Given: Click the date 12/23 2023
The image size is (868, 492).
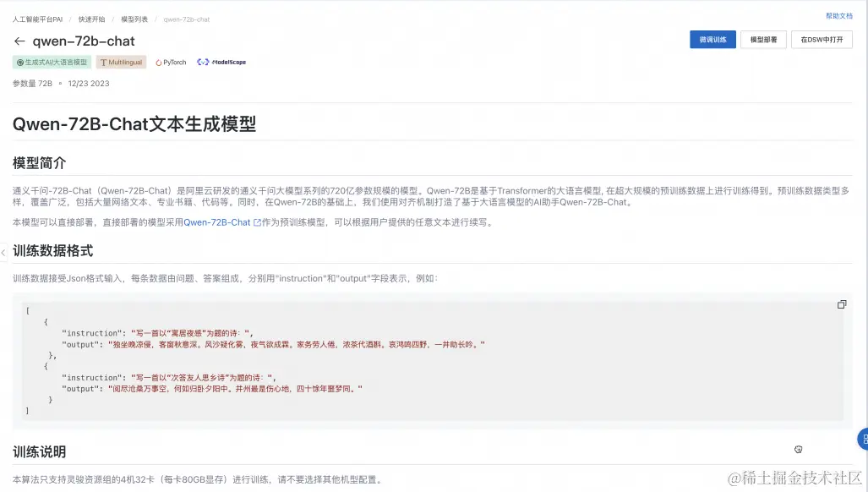Looking at the screenshot, I should coord(89,84).
